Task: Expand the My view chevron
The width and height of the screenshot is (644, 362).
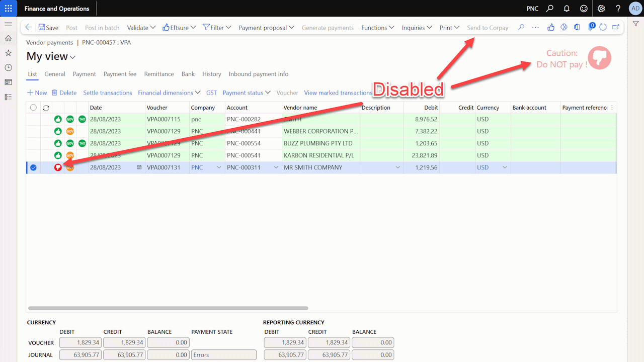Action: point(71,57)
